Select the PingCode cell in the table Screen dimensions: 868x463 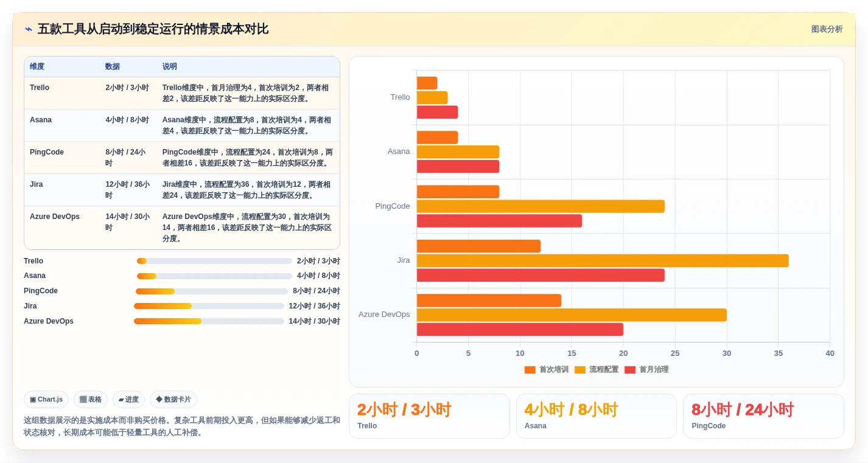tap(62, 158)
